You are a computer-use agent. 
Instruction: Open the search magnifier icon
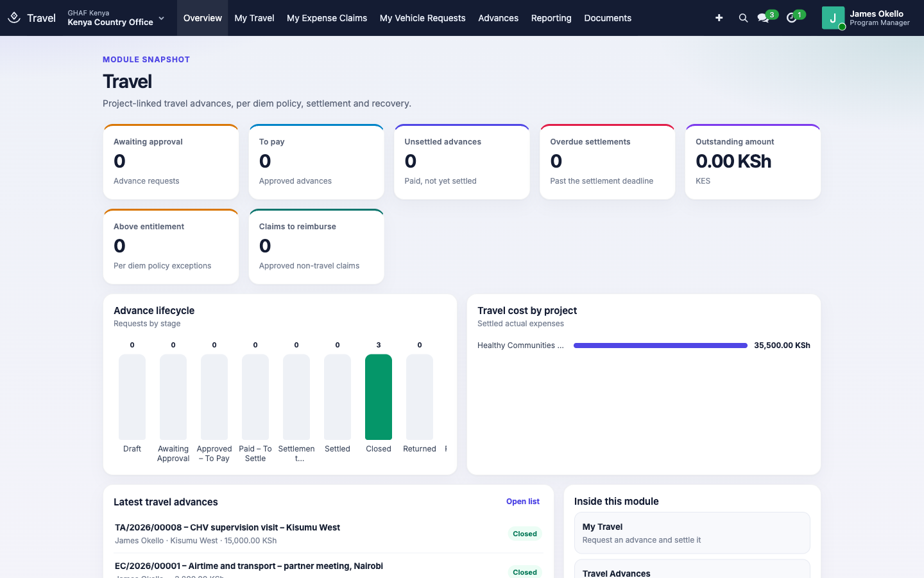click(743, 18)
